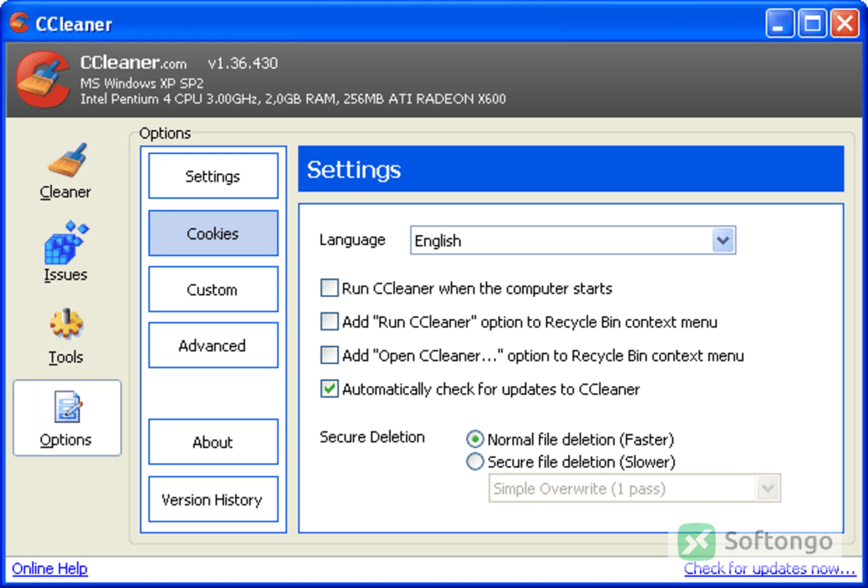The width and height of the screenshot is (868, 588).
Task: Select Normal file deletion (Faster) radio
Action: [475, 439]
